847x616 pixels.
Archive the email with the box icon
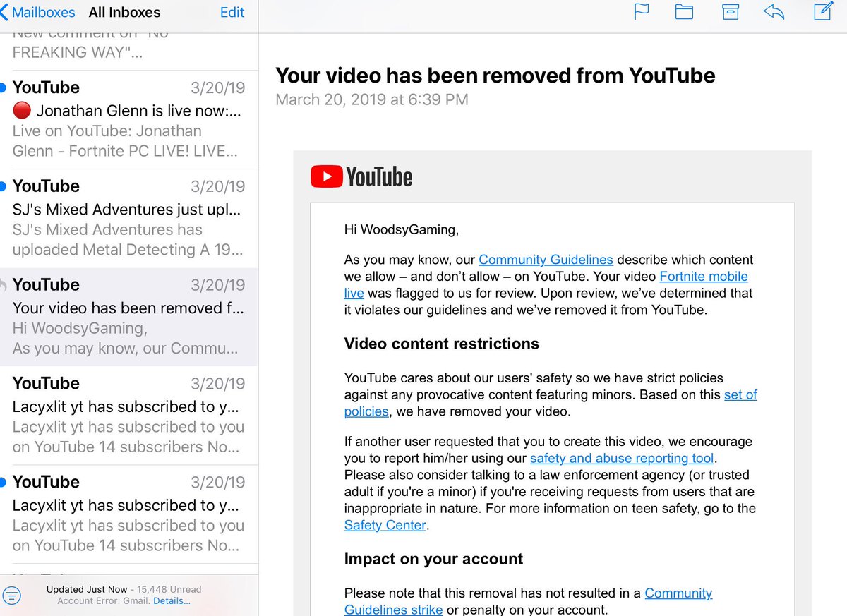[731, 12]
